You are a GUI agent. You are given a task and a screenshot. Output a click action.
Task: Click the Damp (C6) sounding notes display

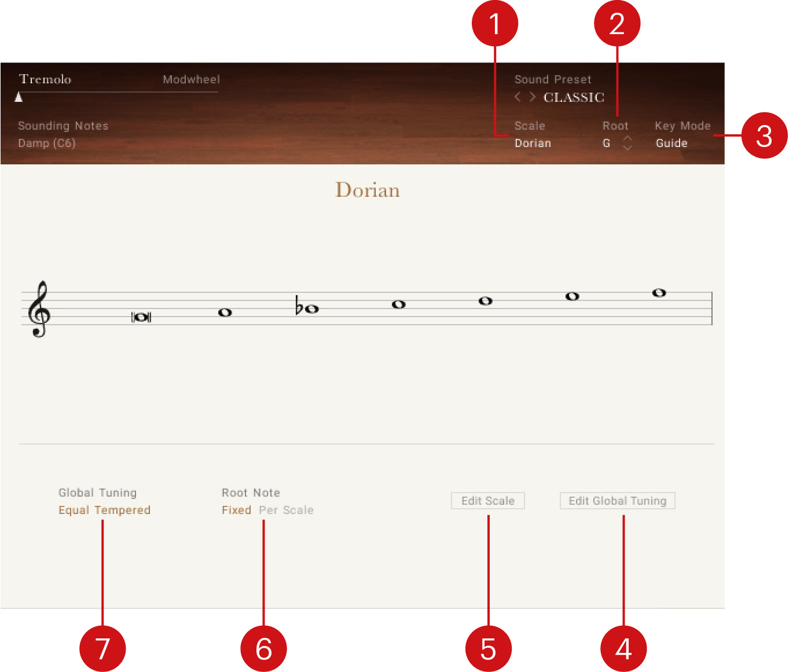[x=46, y=143]
